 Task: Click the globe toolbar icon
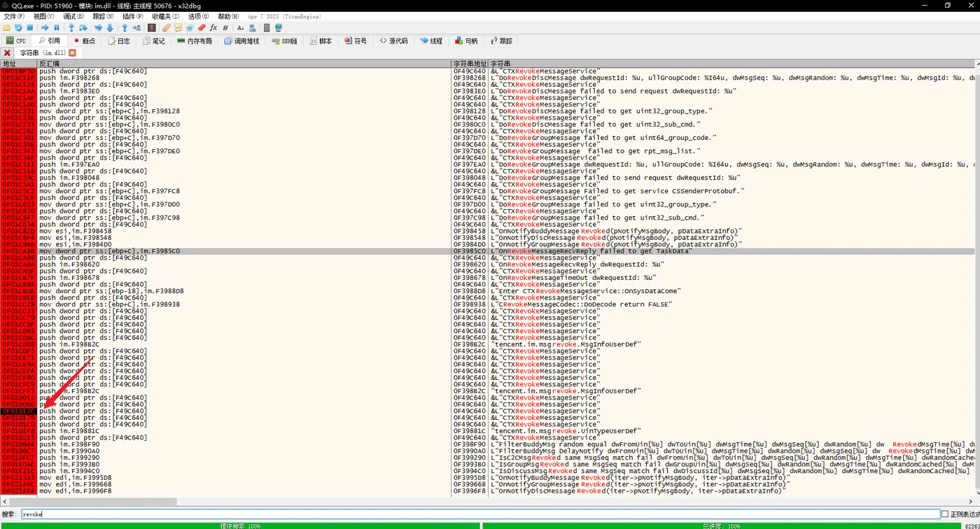click(x=279, y=28)
